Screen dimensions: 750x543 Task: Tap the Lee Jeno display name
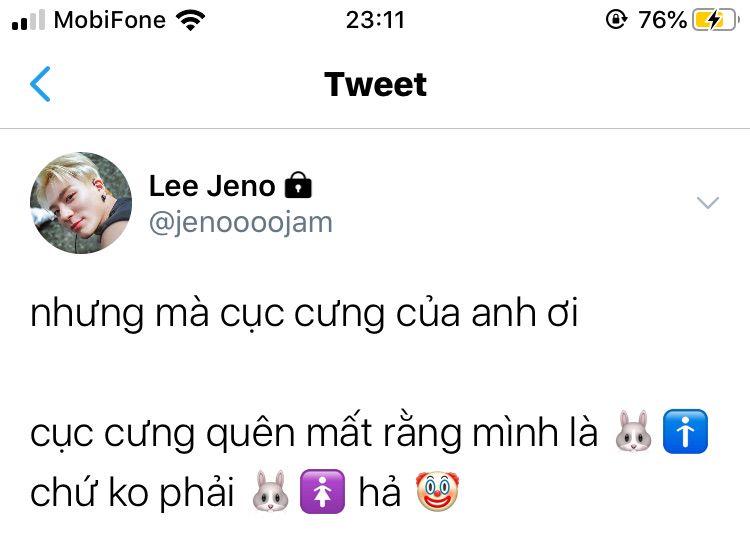(212, 186)
